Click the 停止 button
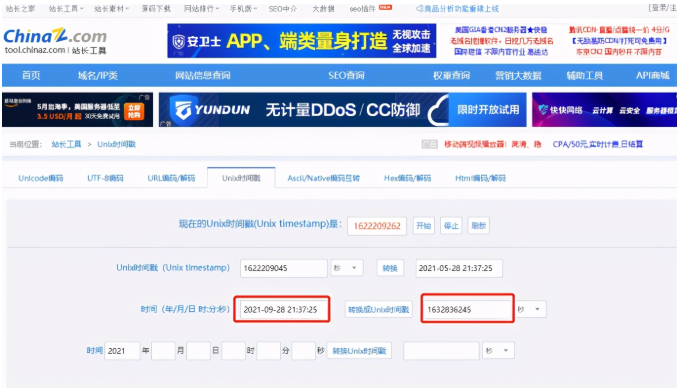This screenshot has width=677, height=388. (451, 226)
